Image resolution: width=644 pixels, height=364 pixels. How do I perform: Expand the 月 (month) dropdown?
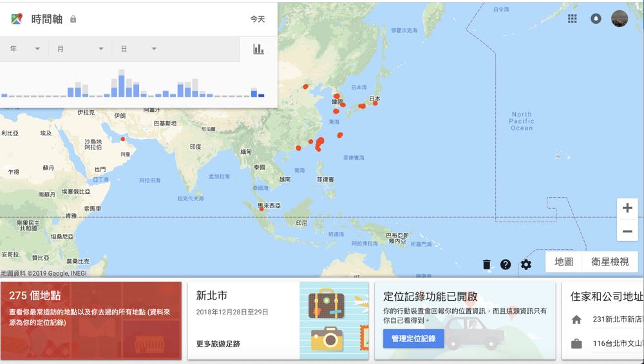(80, 49)
